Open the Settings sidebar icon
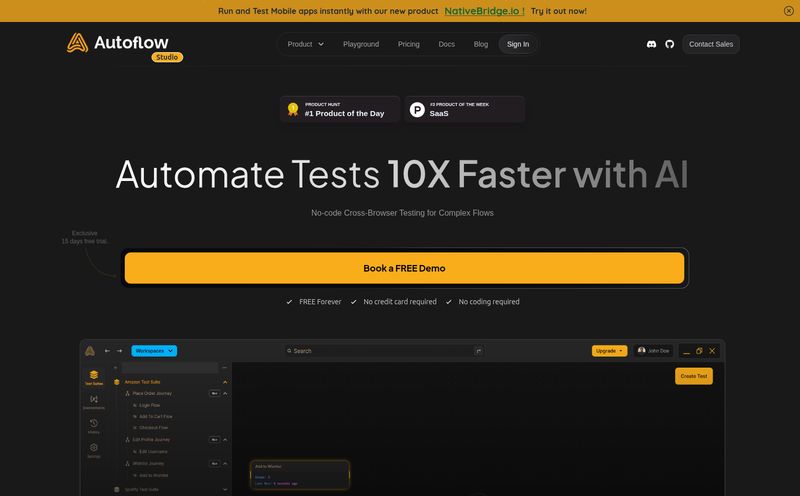 94,450
